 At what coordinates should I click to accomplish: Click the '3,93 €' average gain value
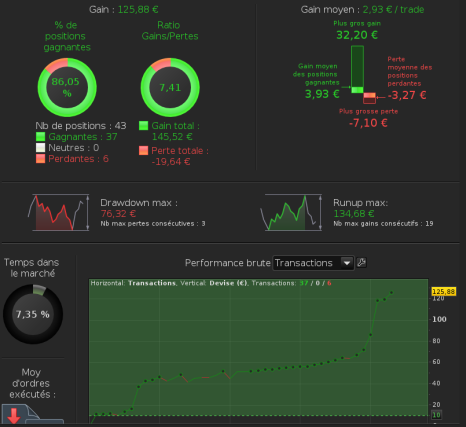coord(322,94)
